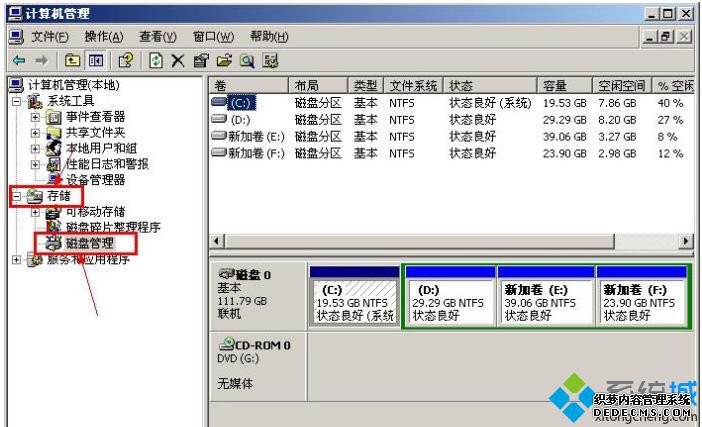The width and height of the screenshot is (702, 427).
Task: Open the 窗口(W) menu
Action: 213,36
